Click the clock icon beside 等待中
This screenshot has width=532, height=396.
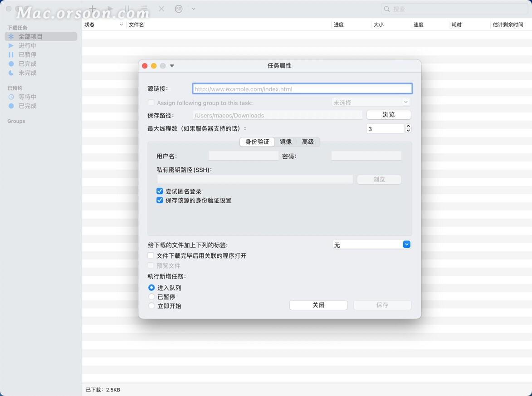11,97
